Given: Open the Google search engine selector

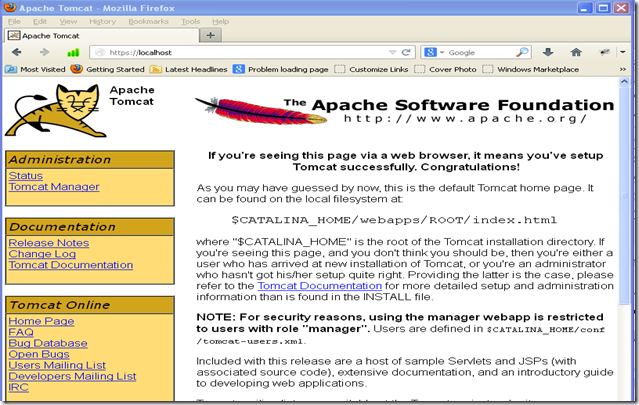Looking at the screenshot, I should (x=433, y=52).
